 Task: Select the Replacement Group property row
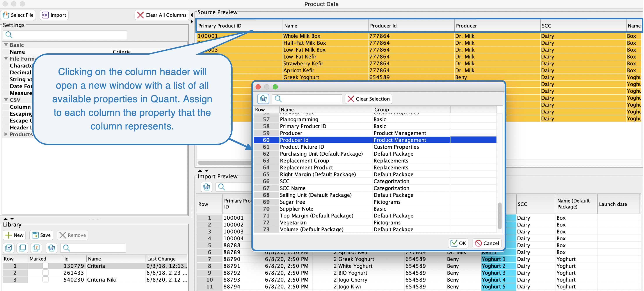(375, 161)
